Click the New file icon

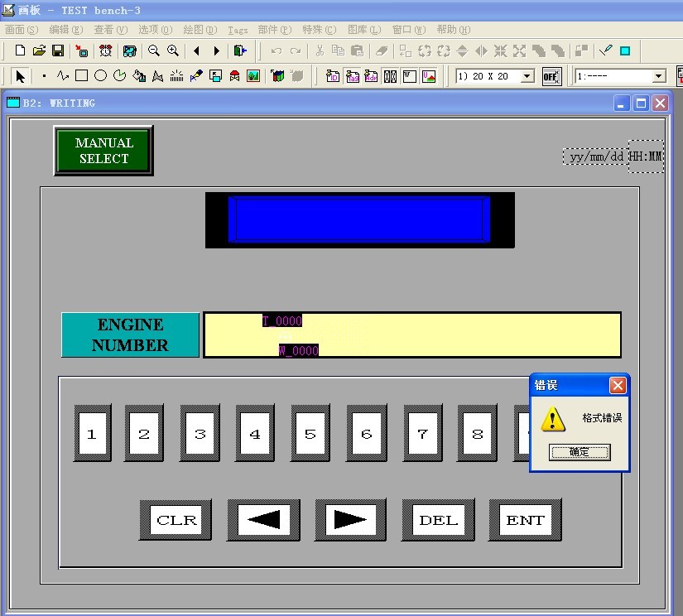(x=21, y=51)
